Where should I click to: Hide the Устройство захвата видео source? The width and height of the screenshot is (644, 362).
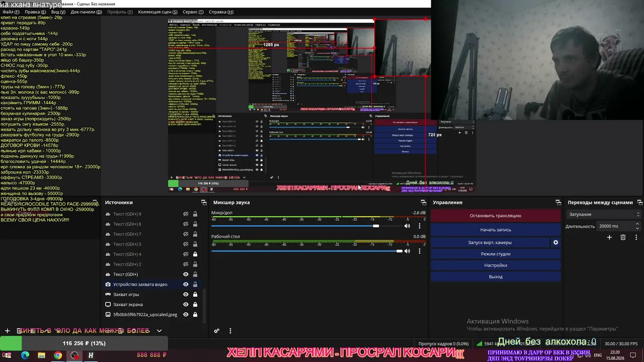(x=186, y=285)
